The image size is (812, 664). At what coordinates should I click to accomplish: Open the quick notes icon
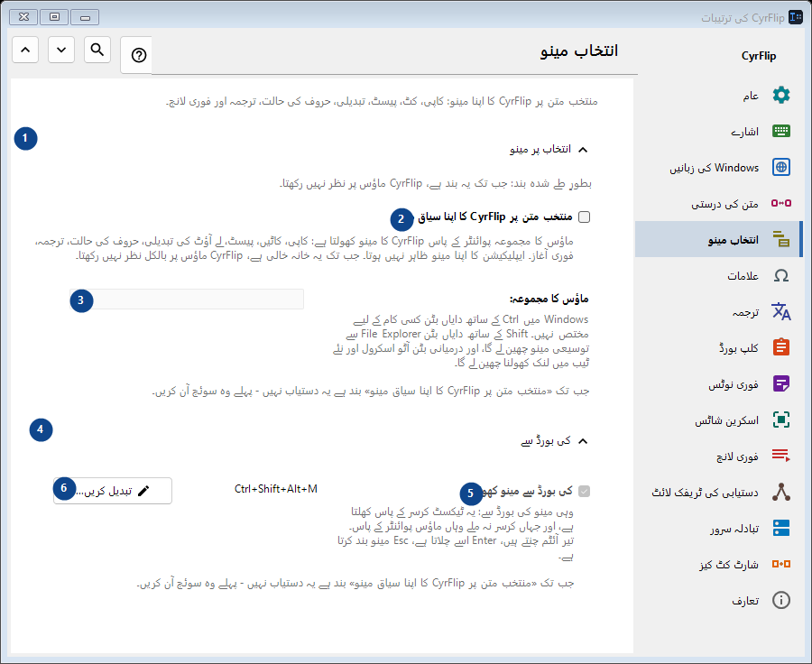(781, 383)
